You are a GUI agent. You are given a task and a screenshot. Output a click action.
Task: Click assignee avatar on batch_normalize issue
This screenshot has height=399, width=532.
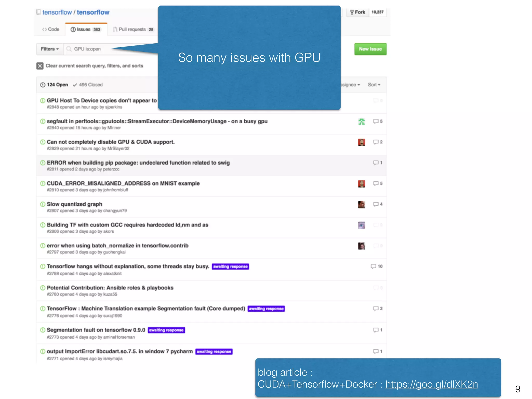(361, 246)
